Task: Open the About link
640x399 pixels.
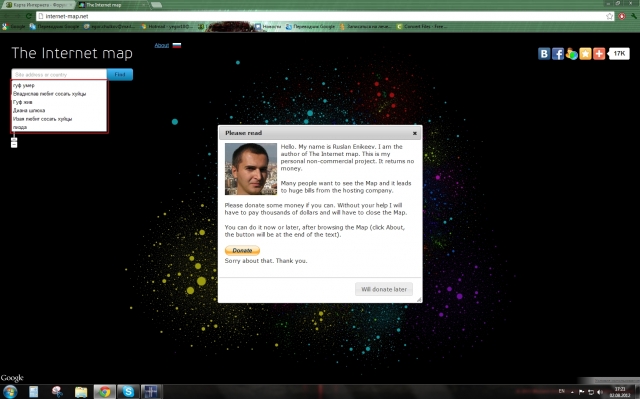Action: click(x=162, y=45)
